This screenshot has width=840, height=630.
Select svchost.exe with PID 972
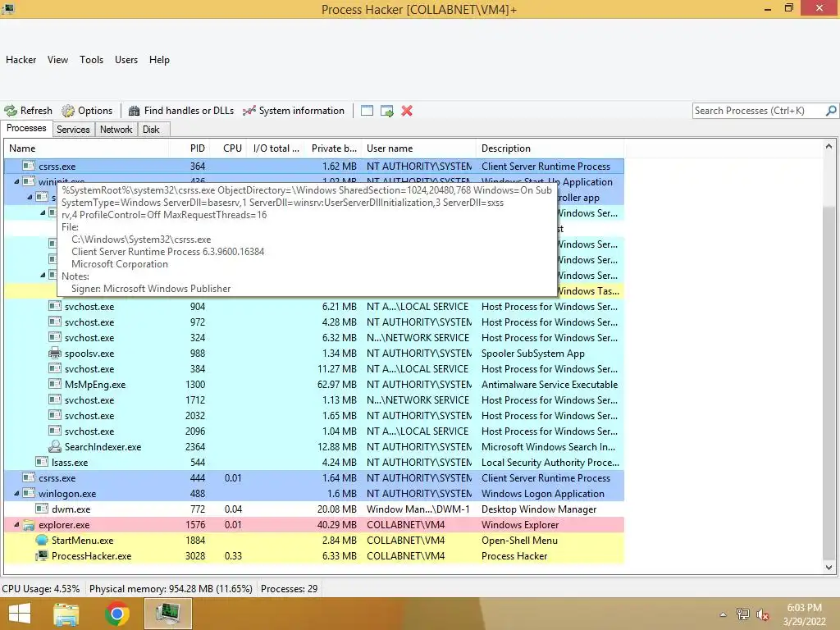click(x=314, y=322)
